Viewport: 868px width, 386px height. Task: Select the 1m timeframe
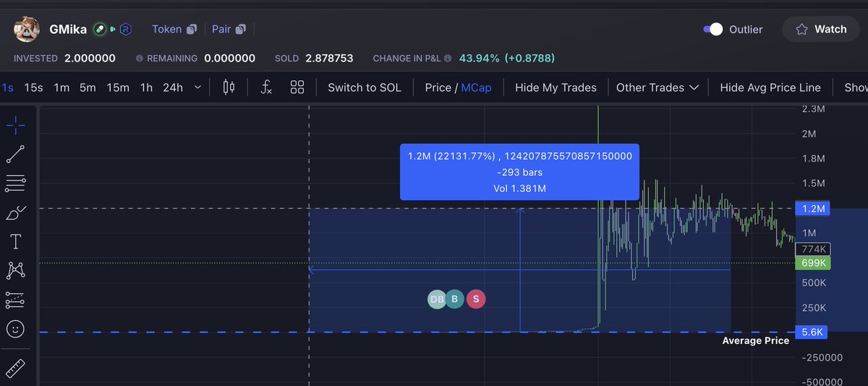coord(61,88)
